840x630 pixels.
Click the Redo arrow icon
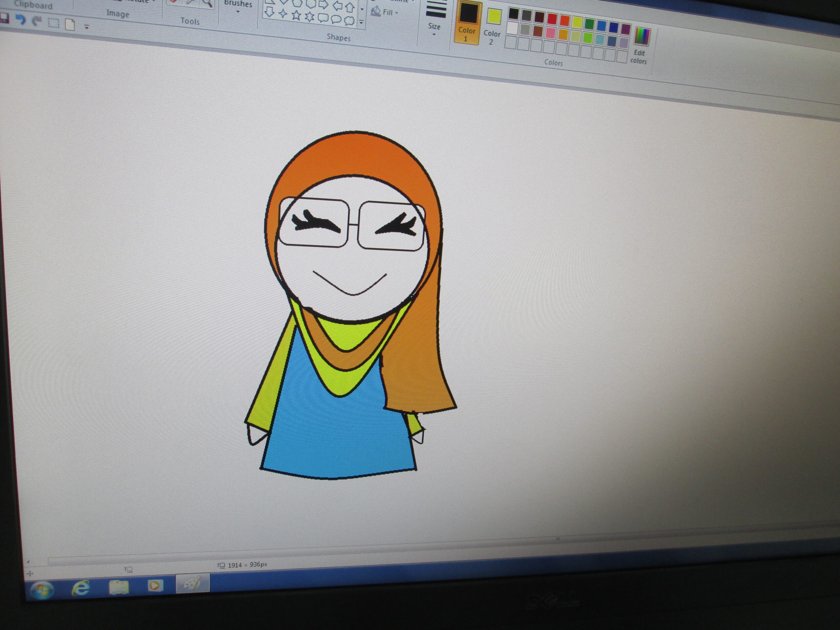point(37,21)
